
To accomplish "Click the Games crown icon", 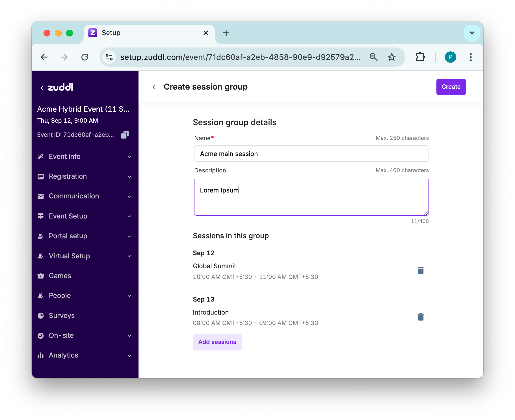I will [41, 276].
